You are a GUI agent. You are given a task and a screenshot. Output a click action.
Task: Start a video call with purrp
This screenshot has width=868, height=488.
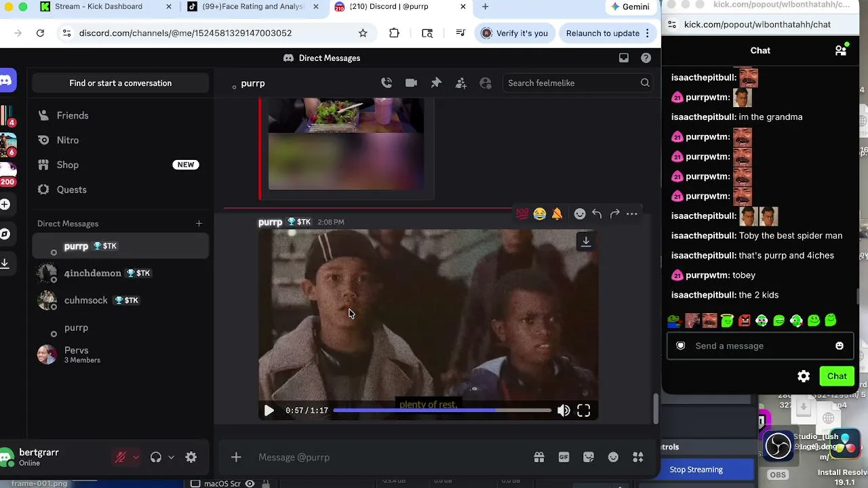coord(411,83)
